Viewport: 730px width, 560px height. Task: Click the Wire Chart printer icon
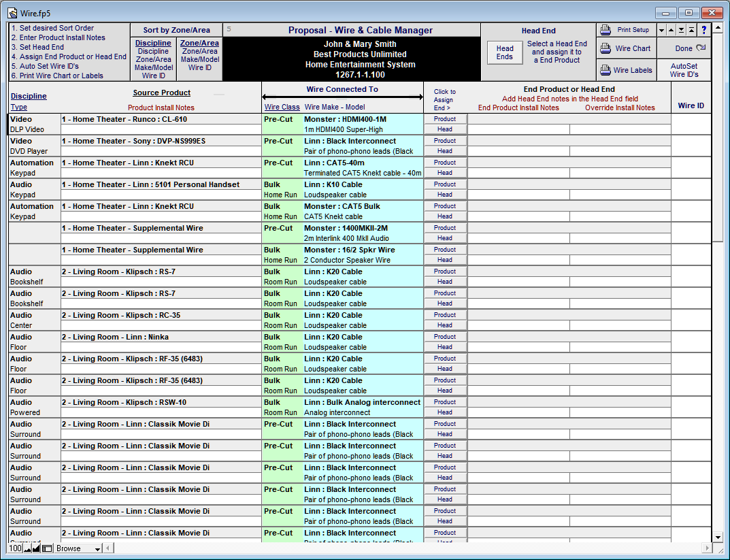click(x=605, y=48)
